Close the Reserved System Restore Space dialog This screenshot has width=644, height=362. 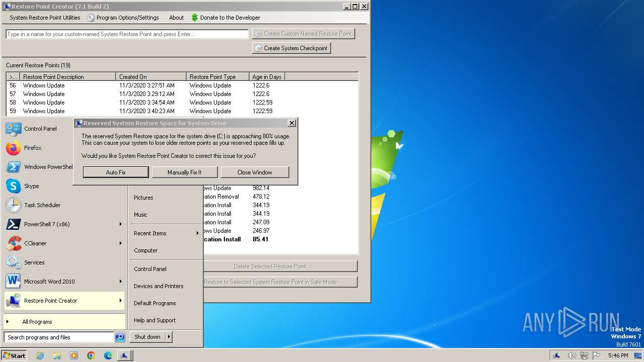click(x=291, y=123)
